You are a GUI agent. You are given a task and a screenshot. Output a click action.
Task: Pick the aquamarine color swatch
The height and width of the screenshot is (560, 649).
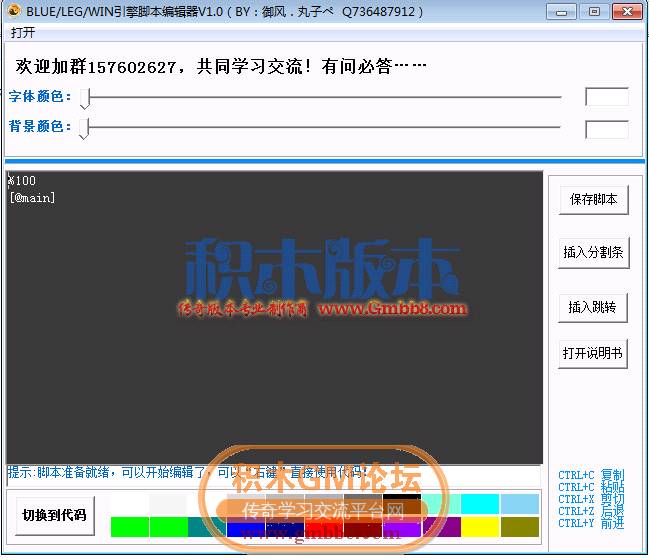click(441, 504)
